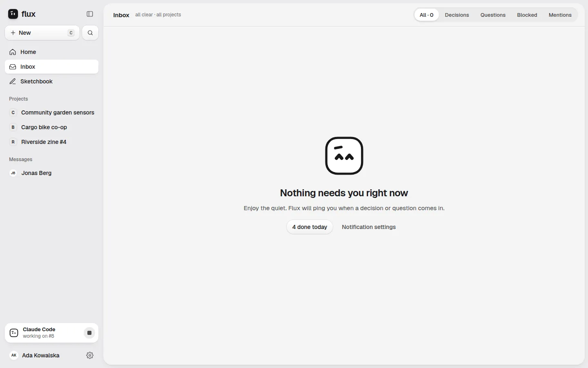
Task: Create a new item with New button
Action: (42, 33)
